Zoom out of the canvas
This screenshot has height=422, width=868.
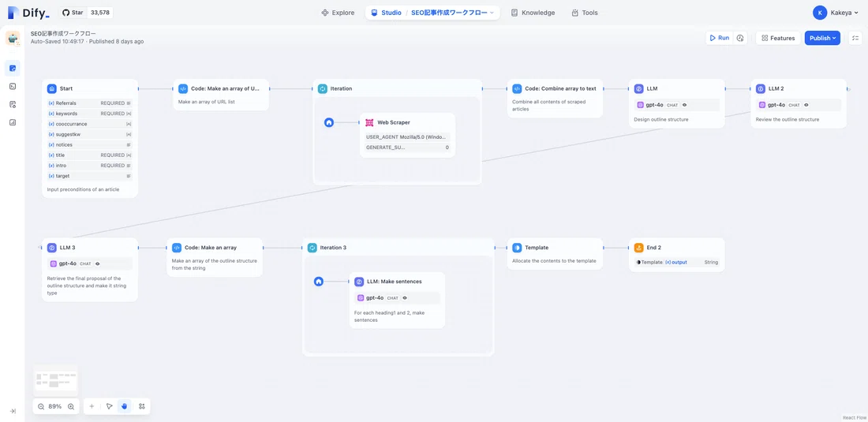[41, 406]
